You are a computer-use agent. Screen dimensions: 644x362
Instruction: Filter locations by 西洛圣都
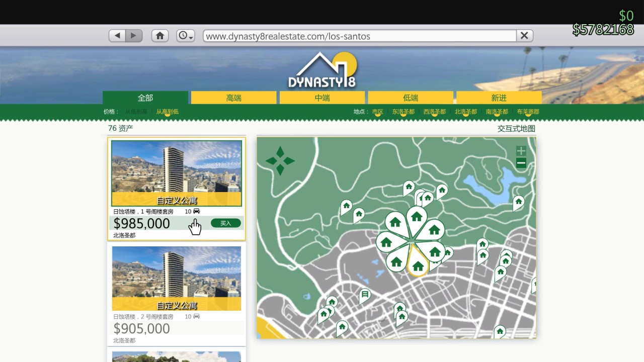pyautogui.click(x=435, y=112)
